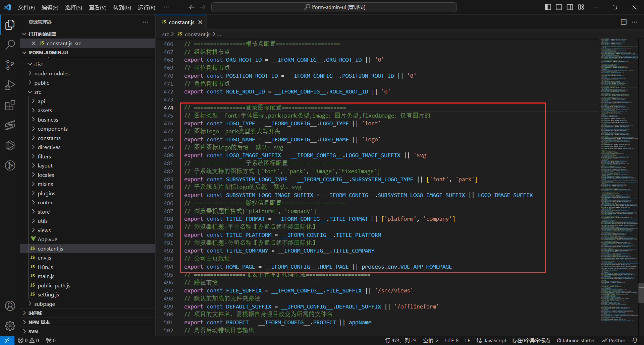Viewport: 644px width, 345px height.
Task: Click the Prettier status bar button
Action: (x=613, y=340)
